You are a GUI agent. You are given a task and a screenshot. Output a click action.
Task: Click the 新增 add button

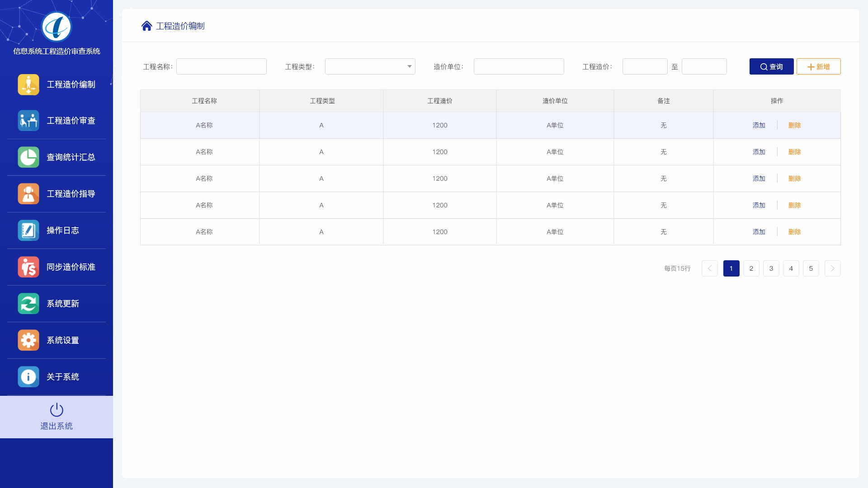pos(818,66)
